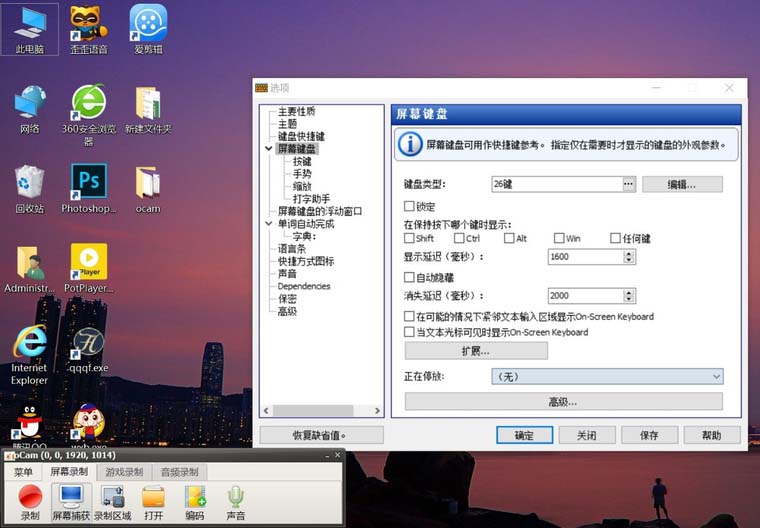
Task: Select the PotPlayer desktop shortcut
Action: point(89,269)
